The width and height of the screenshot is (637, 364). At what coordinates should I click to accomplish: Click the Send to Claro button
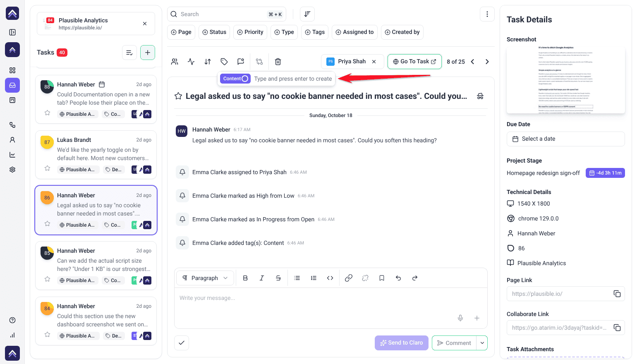402,342
